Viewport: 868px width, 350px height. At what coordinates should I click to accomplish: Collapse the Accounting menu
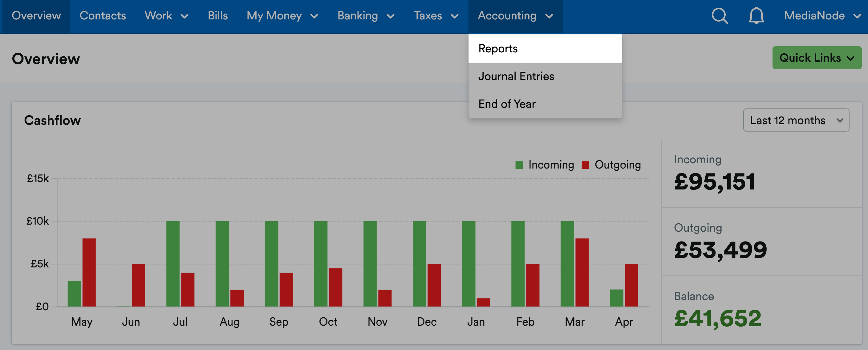[515, 16]
